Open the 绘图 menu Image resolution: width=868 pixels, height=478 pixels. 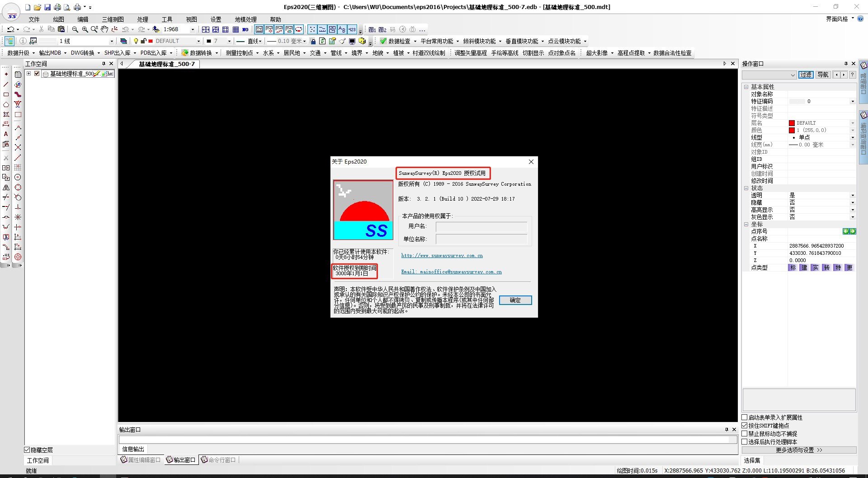pos(58,19)
